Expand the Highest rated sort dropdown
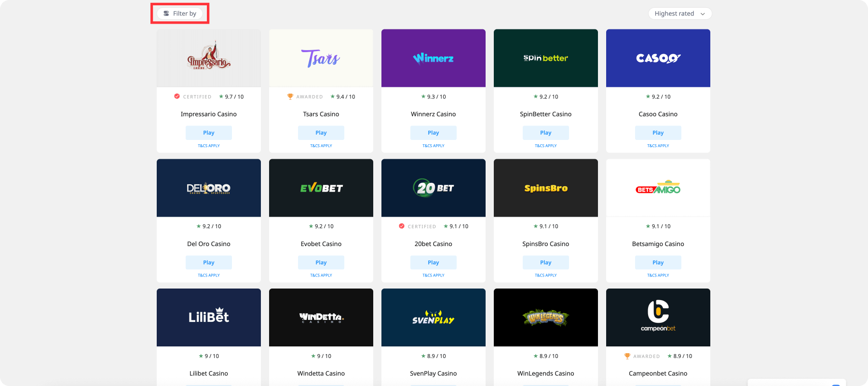This screenshot has height=386, width=868. (679, 14)
